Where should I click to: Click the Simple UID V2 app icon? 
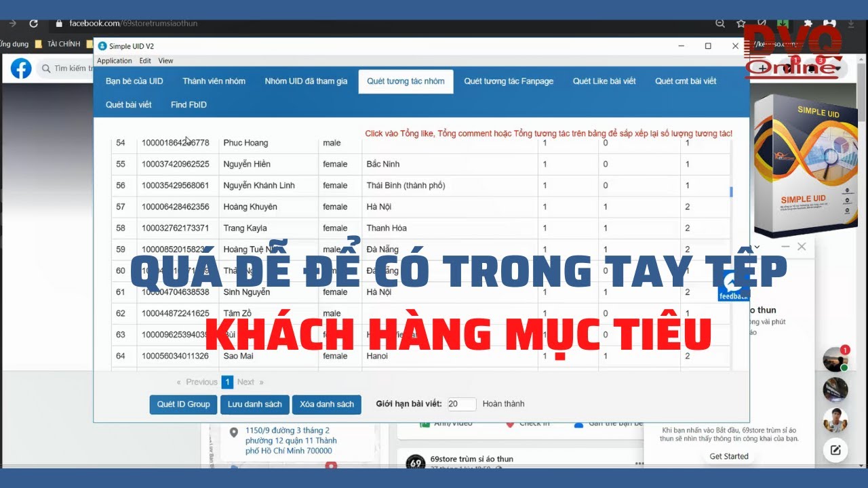point(102,46)
